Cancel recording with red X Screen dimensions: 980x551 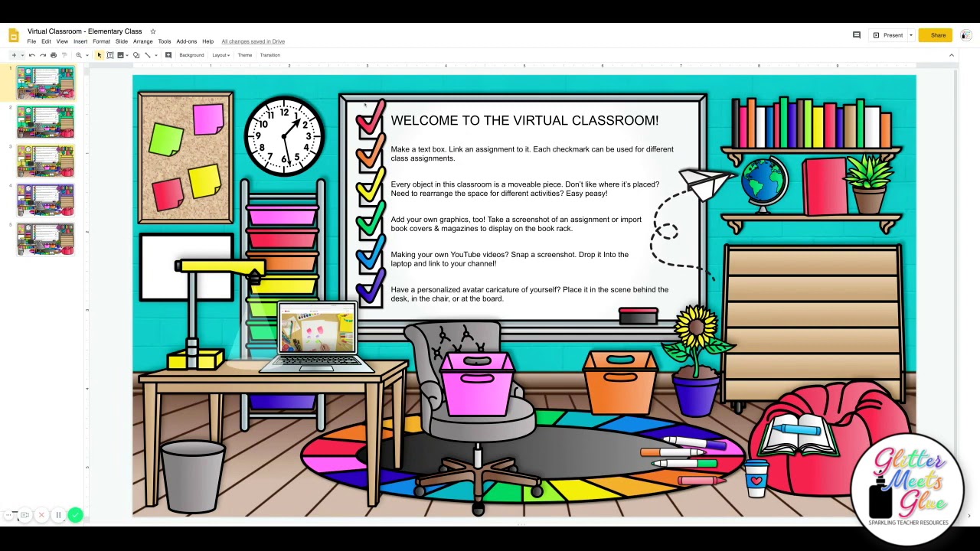pos(41,515)
